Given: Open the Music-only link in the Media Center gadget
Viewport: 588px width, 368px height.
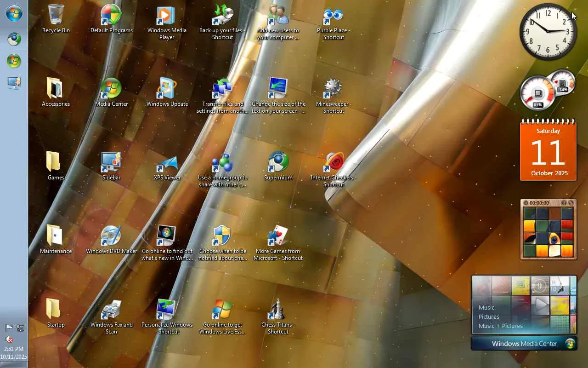Looking at the screenshot, I should click(486, 307).
